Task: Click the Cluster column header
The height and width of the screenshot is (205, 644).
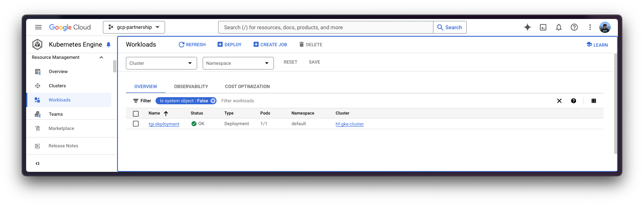Action: tap(342, 113)
